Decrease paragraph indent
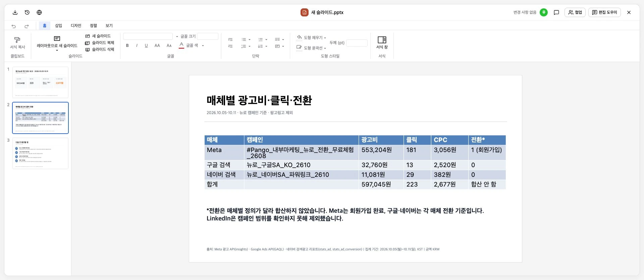 tap(230, 46)
